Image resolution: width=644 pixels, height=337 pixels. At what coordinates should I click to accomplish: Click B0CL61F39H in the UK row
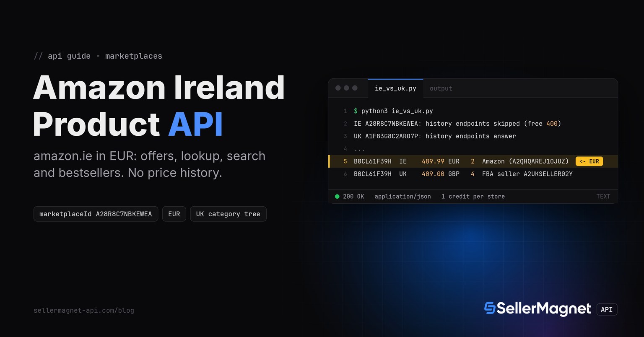373,174
